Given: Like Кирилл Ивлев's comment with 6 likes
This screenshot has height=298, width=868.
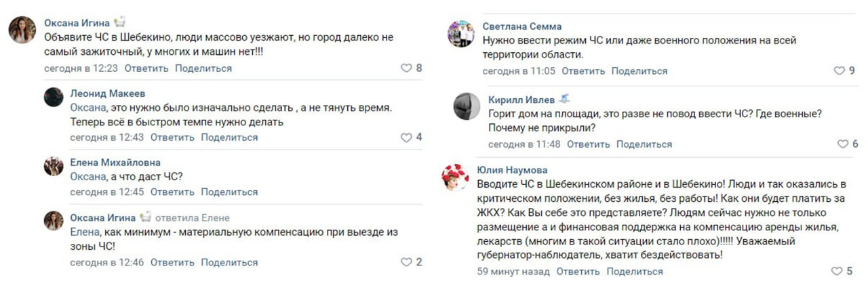Looking at the screenshot, I should point(843,144).
